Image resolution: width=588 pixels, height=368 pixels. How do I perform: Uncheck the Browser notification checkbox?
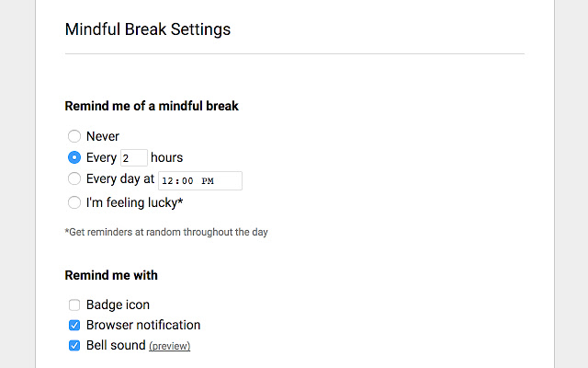click(x=74, y=325)
